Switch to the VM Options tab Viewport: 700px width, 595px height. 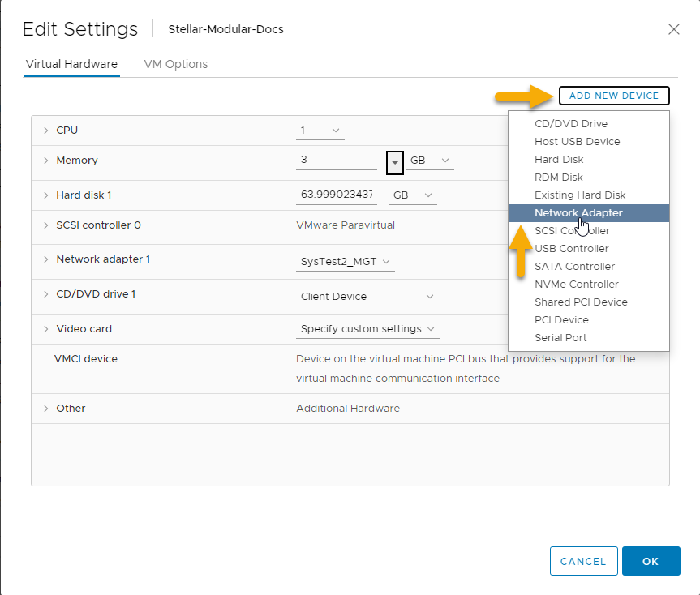coord(175,64)
